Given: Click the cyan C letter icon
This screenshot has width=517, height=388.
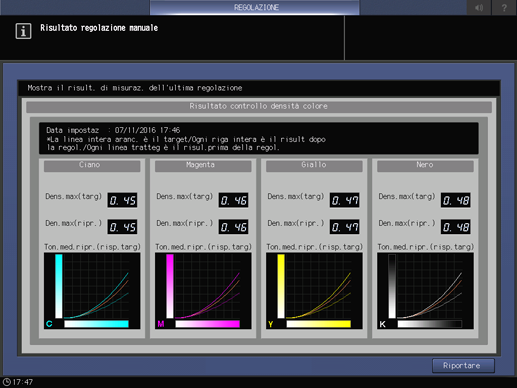Looking at the screenshot, I should 49,324.
